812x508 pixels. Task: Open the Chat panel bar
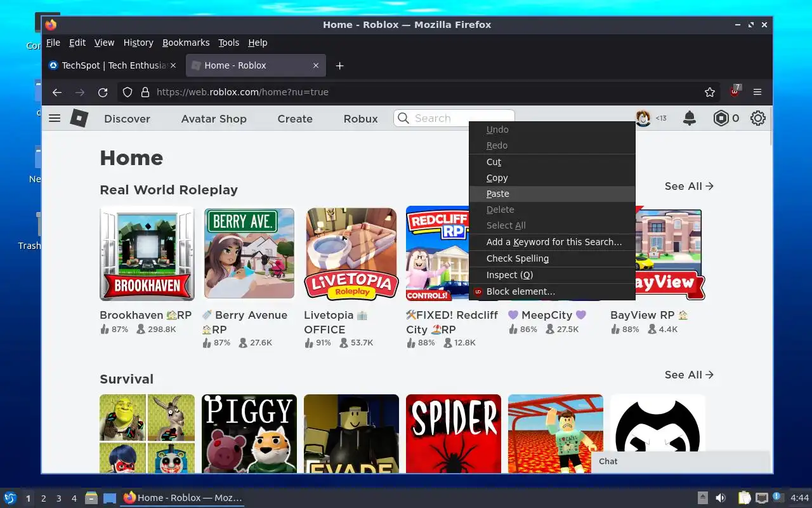pyautogui.click(x=680, y=462)
